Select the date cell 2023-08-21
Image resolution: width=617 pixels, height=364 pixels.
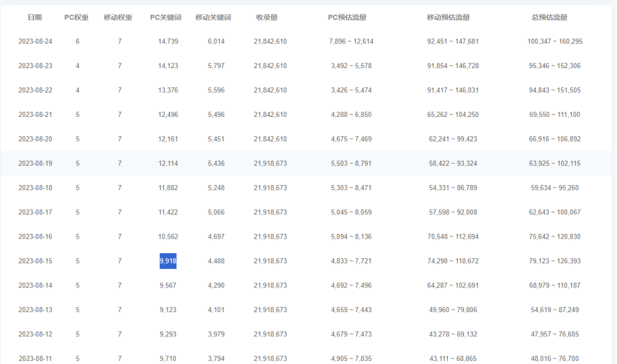tap(35, 115)
